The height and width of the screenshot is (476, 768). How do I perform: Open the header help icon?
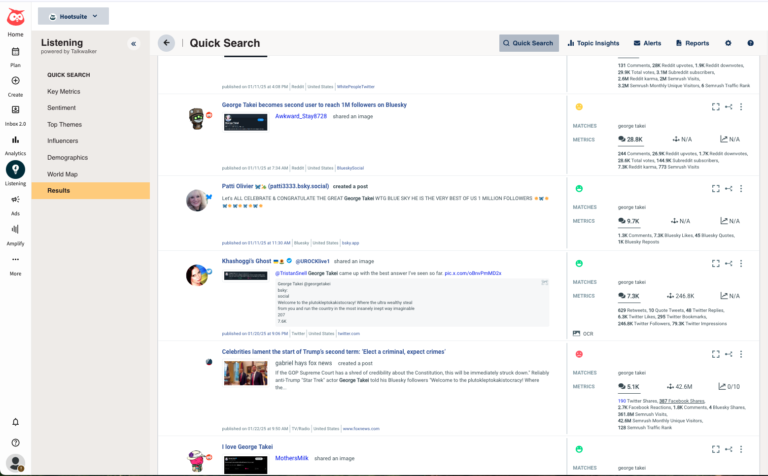pos(750,43)
